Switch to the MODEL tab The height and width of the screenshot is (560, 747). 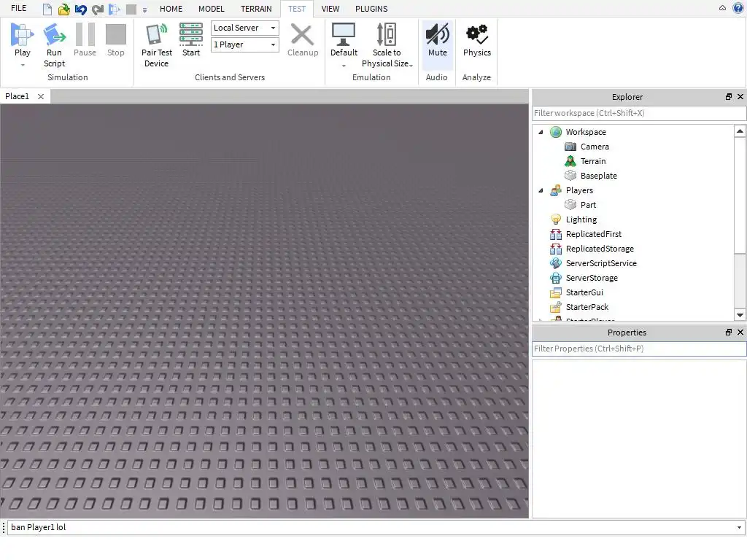(x=211, y=9)
